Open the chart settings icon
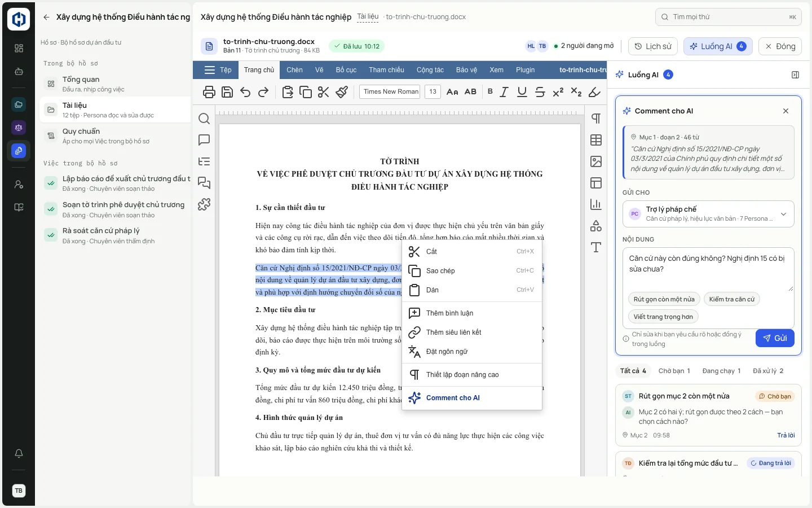This screenshot has width=812, height=508. pos(596,204)
